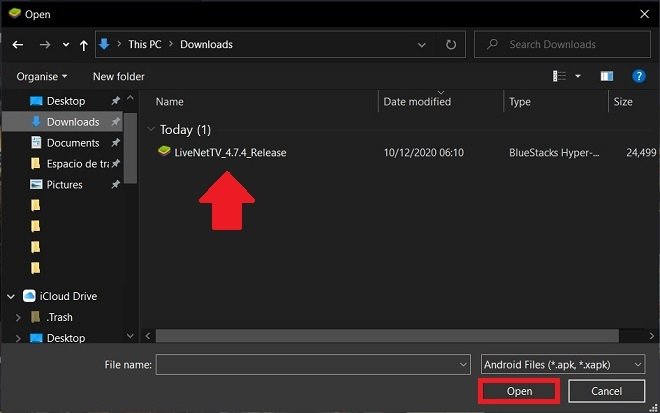The width and height of the screenshot is (660, 413).
Task: Click into the Search Downloads field
Action: point(562,44)
